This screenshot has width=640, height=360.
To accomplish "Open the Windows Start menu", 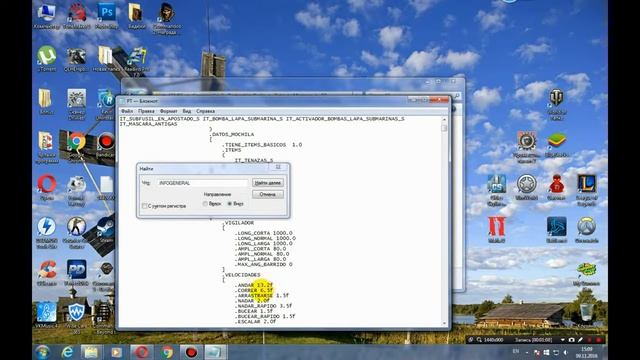I will pyautogui.click(x=43, y=352).
